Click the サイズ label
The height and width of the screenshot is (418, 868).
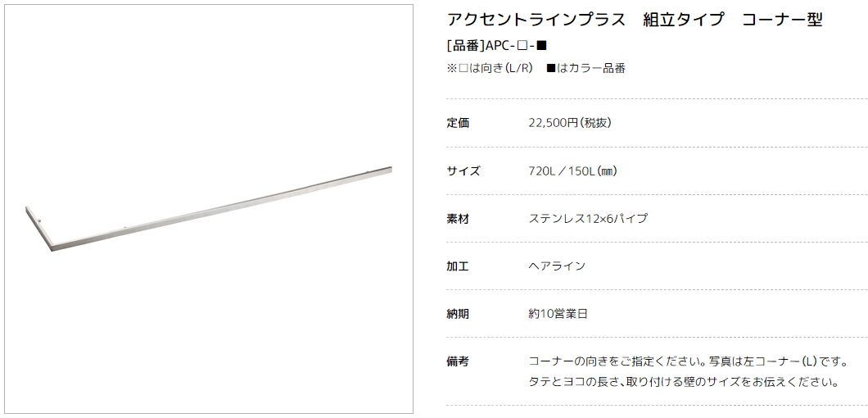463,170
